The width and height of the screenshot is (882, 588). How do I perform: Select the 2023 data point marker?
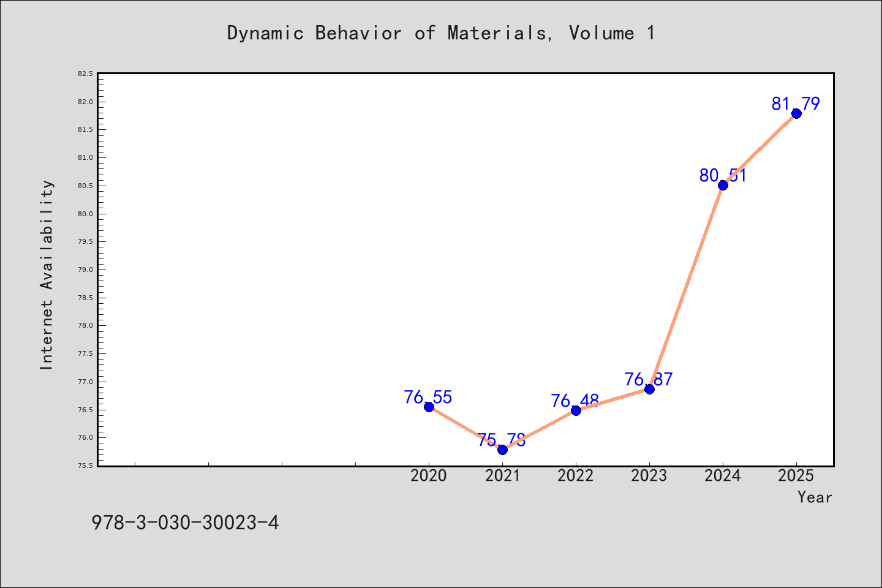[649, 389]
